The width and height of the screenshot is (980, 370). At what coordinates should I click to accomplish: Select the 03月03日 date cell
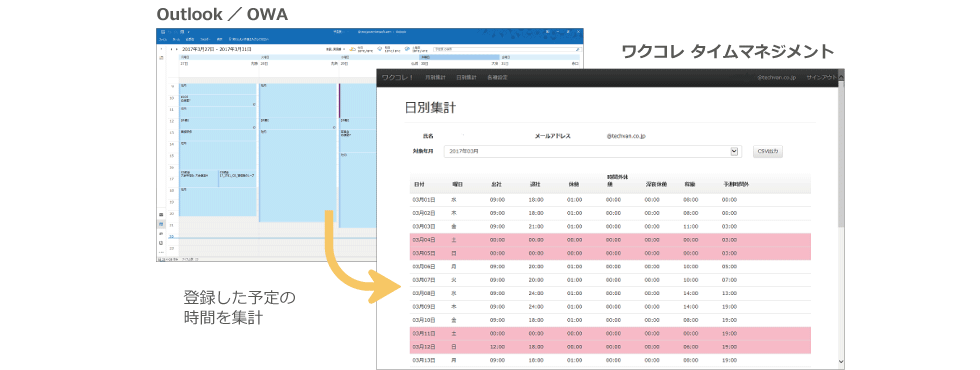pos(424,227)
